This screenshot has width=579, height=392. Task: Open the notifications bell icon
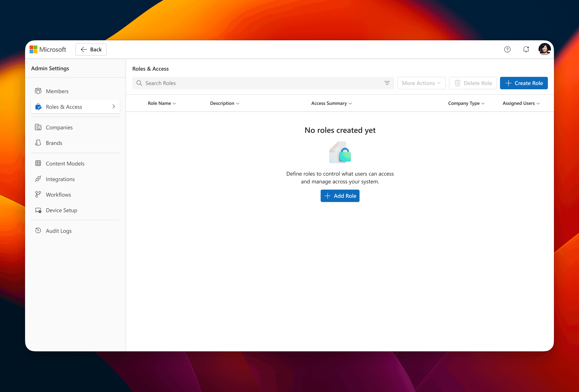(x=526, y=50)
